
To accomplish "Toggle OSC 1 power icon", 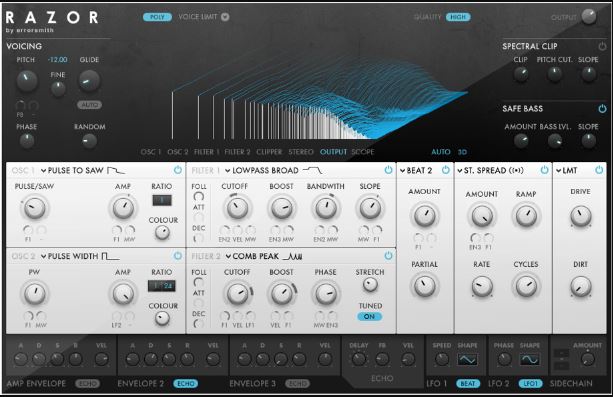I will coord(177,170).
